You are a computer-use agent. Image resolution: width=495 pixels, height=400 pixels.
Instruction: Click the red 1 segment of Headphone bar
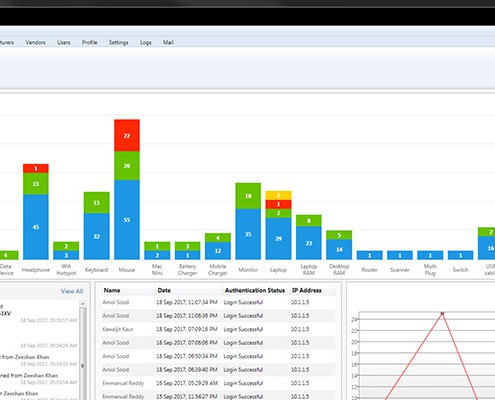[x=36, y=168]
